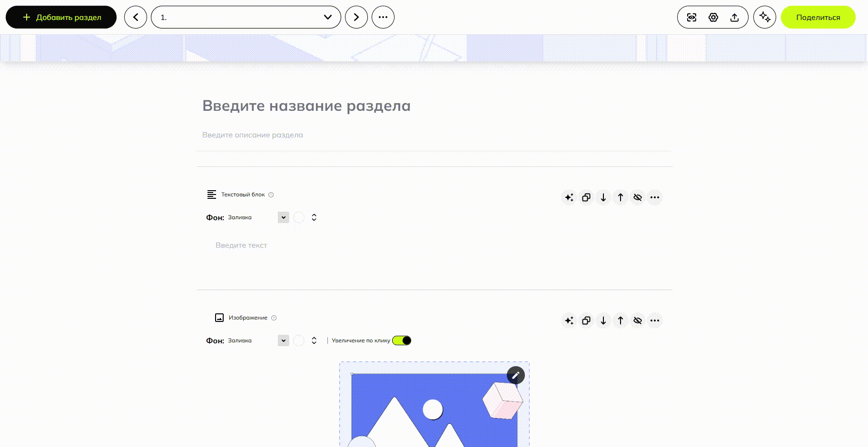
Task: Click the preview eye-scan icon in top bar
Action: (692, 18)
